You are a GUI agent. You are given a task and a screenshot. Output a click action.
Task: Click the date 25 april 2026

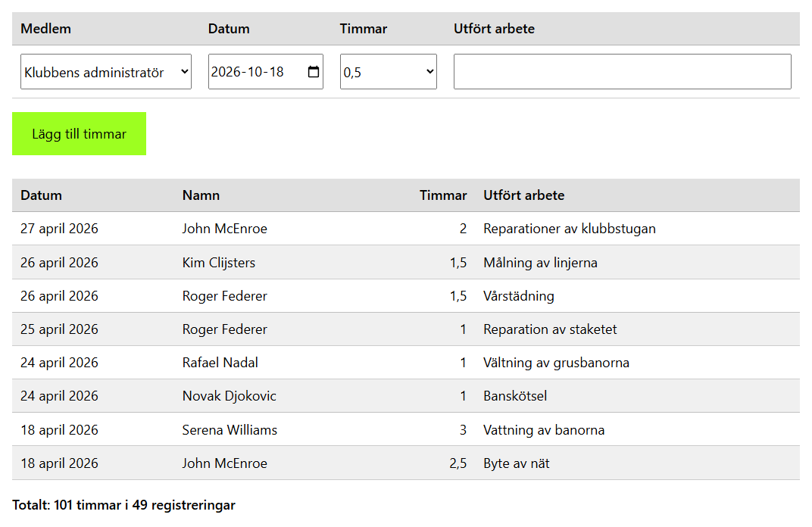60,329
